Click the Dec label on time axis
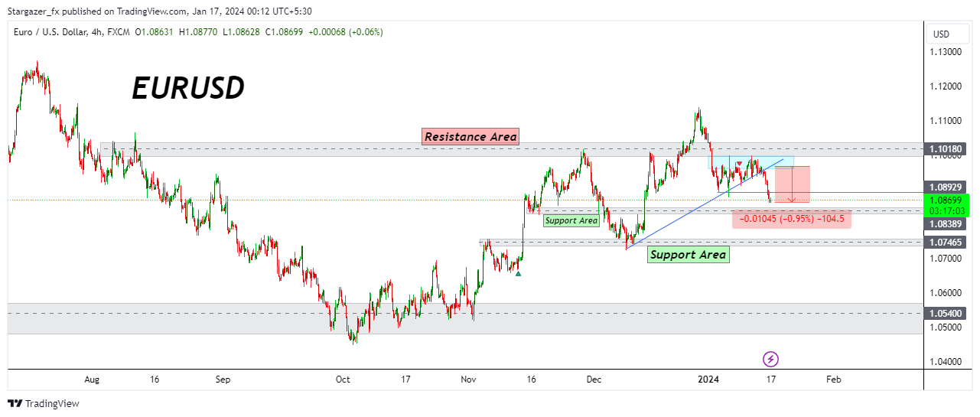Screen dimensions: 980x417 (x=594, y=379)
